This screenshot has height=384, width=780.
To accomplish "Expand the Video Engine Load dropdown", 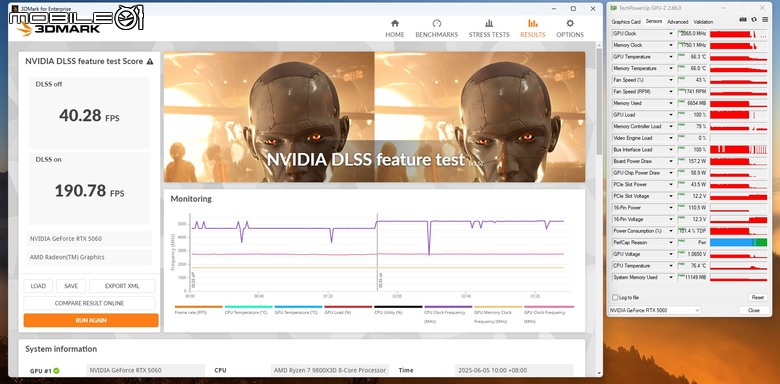I will 671,138.
